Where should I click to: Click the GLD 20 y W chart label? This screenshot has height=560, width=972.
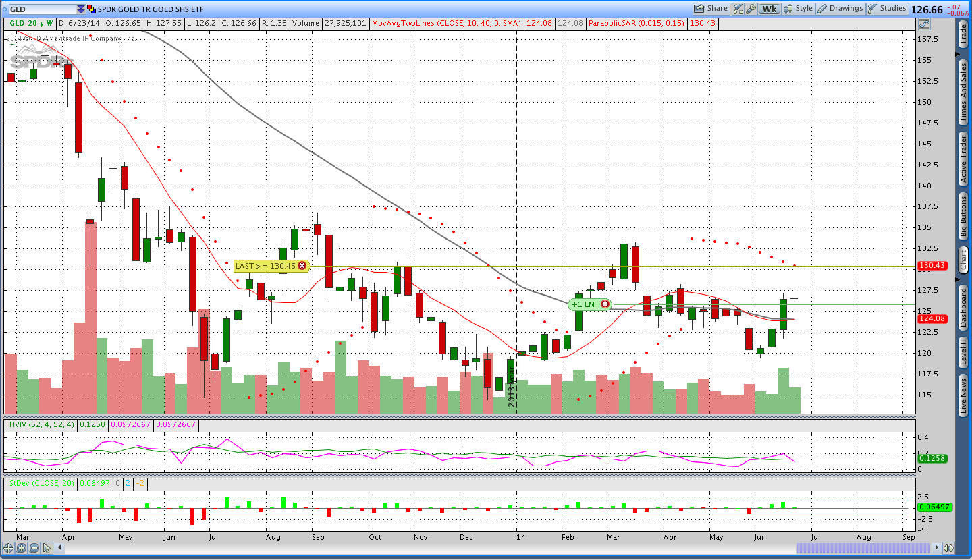click(31, 23)
